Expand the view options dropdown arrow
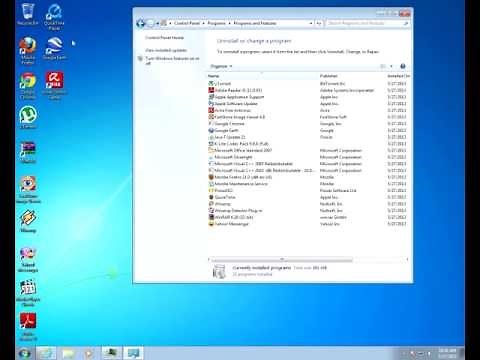This screenshot has height=360, width=480. click(391, 66)
